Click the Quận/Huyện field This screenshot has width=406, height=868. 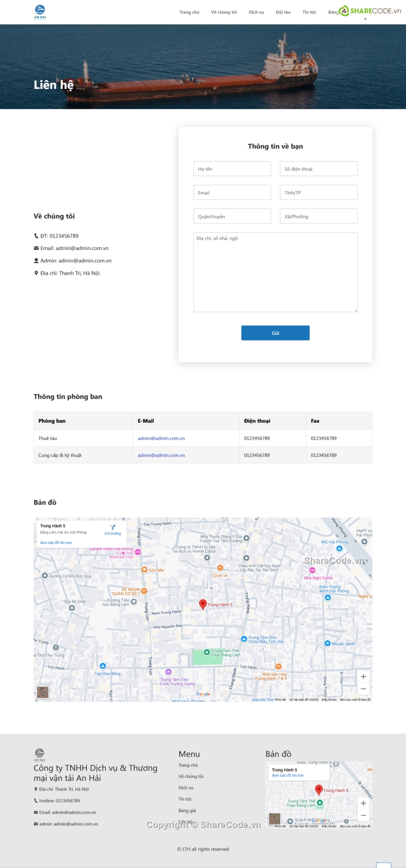[x=232, y=216]
